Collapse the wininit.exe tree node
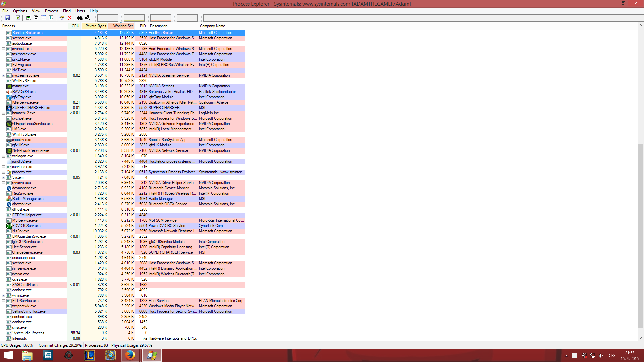Viewport: 644px width, 362px height. pos(3,295)
